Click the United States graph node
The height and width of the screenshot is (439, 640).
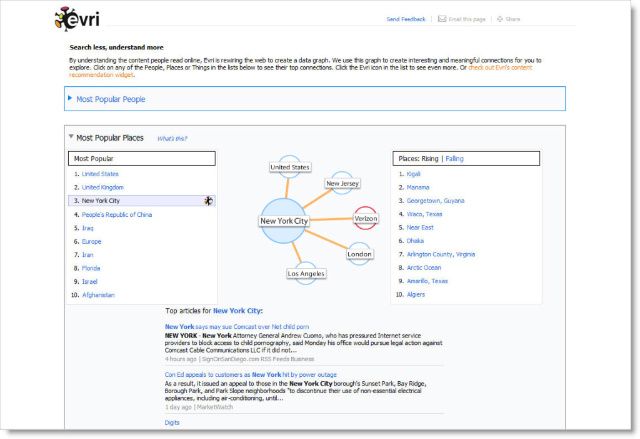click(x=290, y=167)
